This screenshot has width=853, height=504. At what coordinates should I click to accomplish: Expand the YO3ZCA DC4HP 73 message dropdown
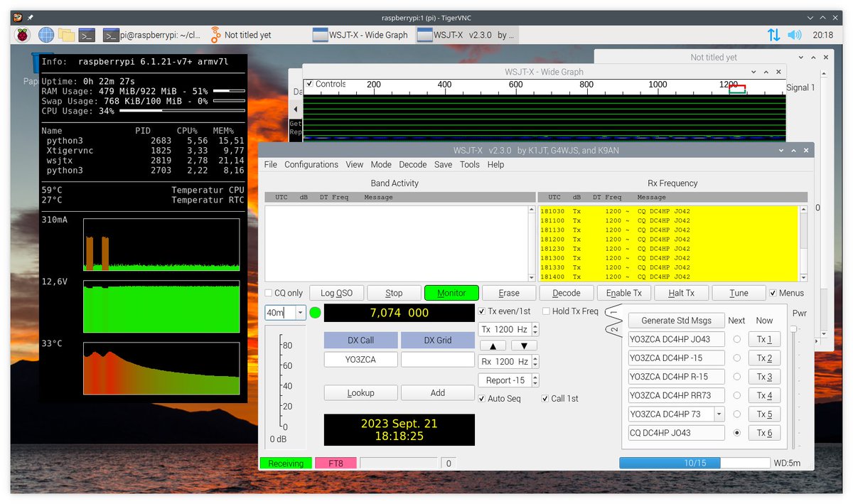pos(719,414)
